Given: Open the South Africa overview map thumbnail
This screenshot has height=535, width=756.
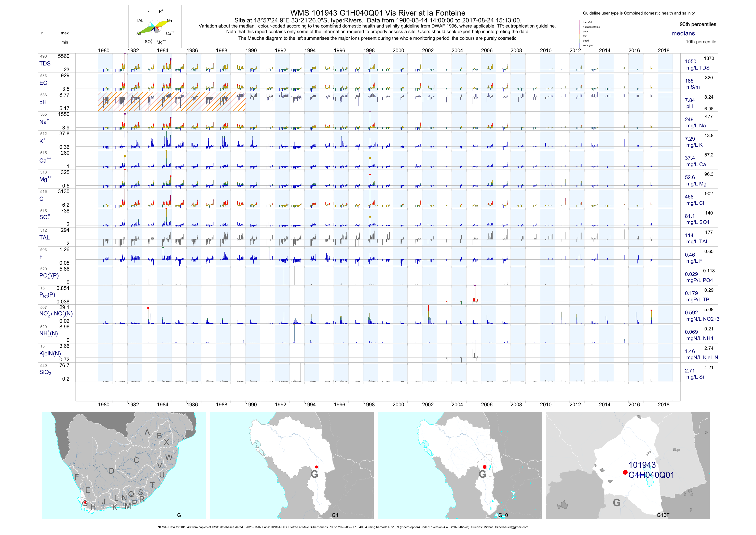Looking at the screenshot, I should [x=124, y=465].
